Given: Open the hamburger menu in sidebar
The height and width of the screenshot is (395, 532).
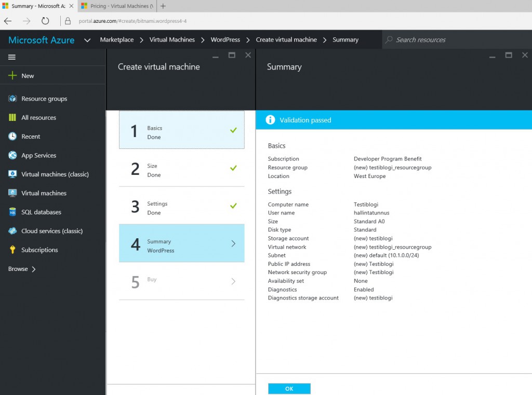Looking at the screenshot, I should 12,57.
